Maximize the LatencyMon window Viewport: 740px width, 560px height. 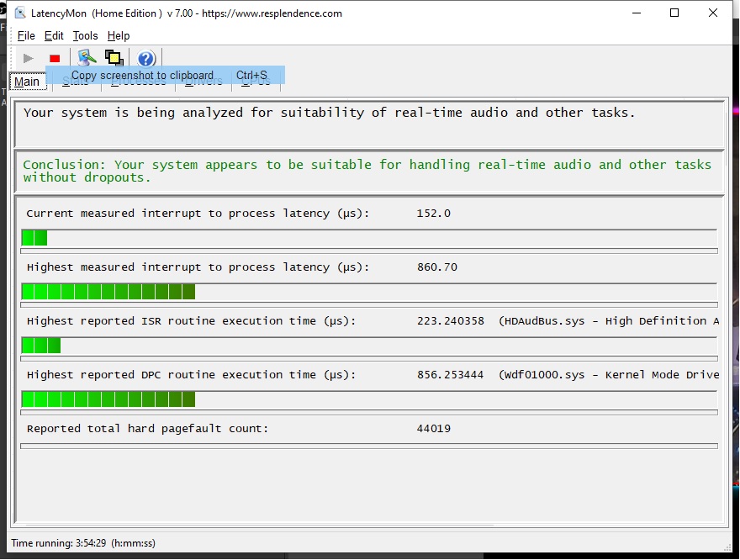coord(674,13)
